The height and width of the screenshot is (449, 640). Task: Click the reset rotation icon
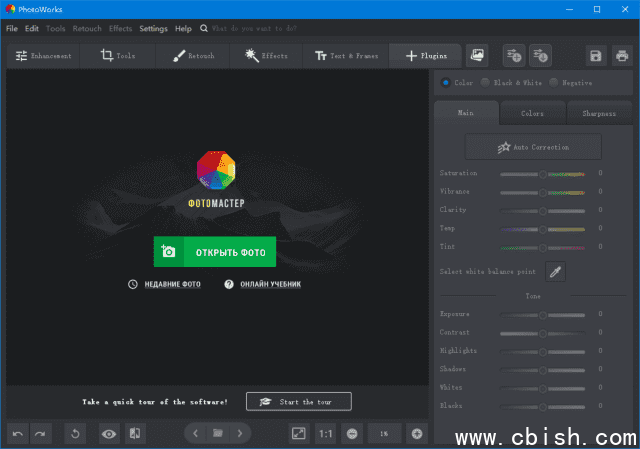75,433
